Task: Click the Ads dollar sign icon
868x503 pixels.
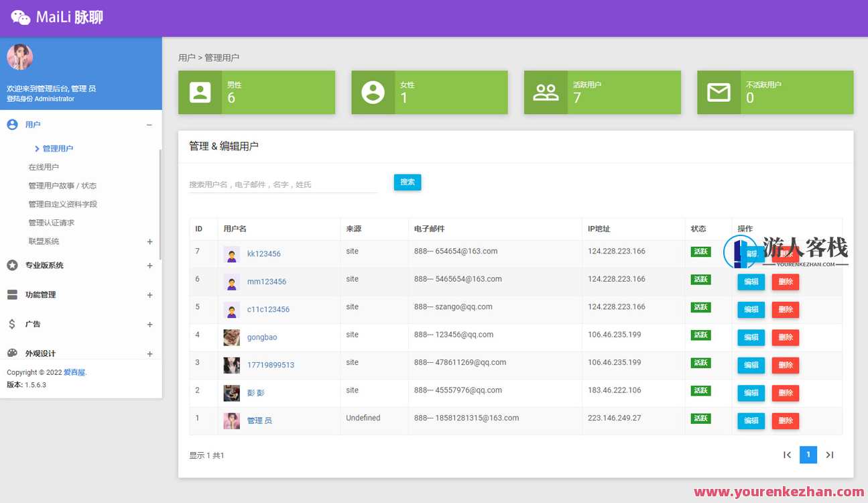Action: click(x=12, y=324)
